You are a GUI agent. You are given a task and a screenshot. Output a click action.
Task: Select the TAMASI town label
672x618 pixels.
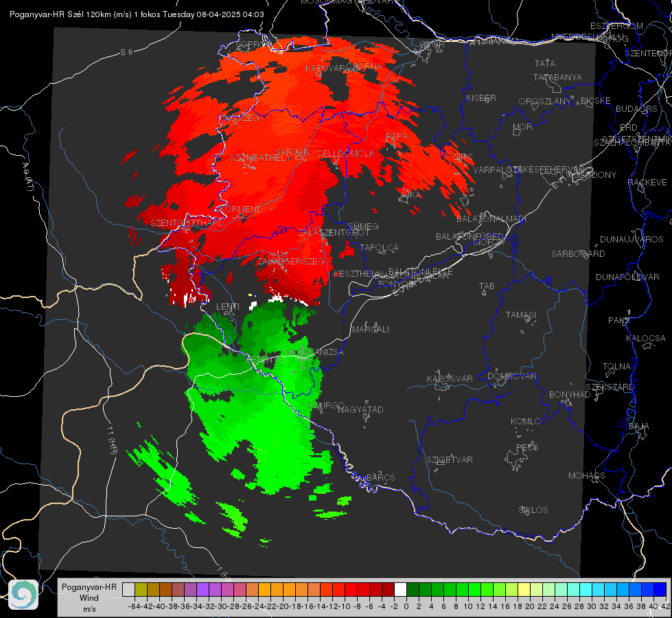coord(521,314)
